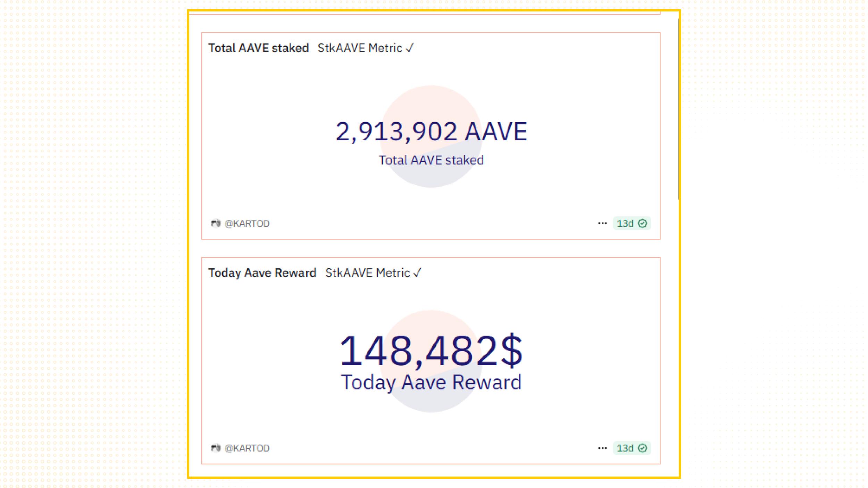Click the checkmark after StkAAVE Metric in first card
This screenshot has width=868, height=488.
(410, 48)
